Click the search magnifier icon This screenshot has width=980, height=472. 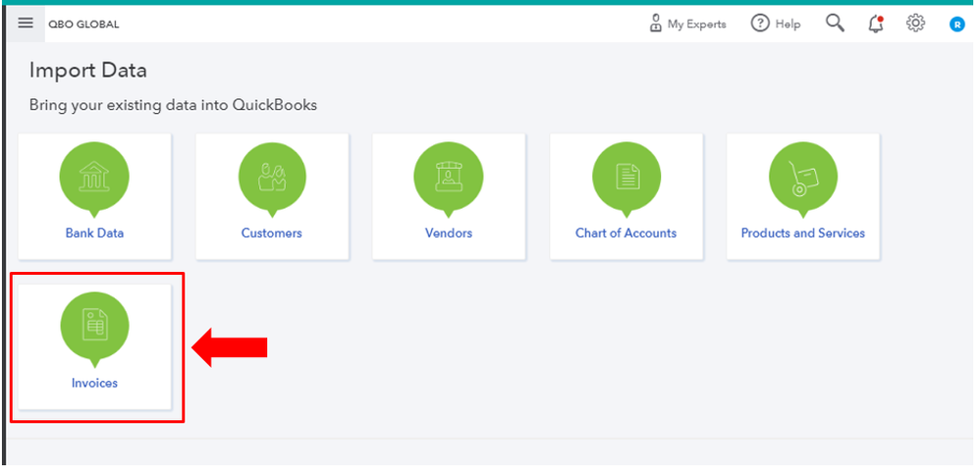pos(835,24)
